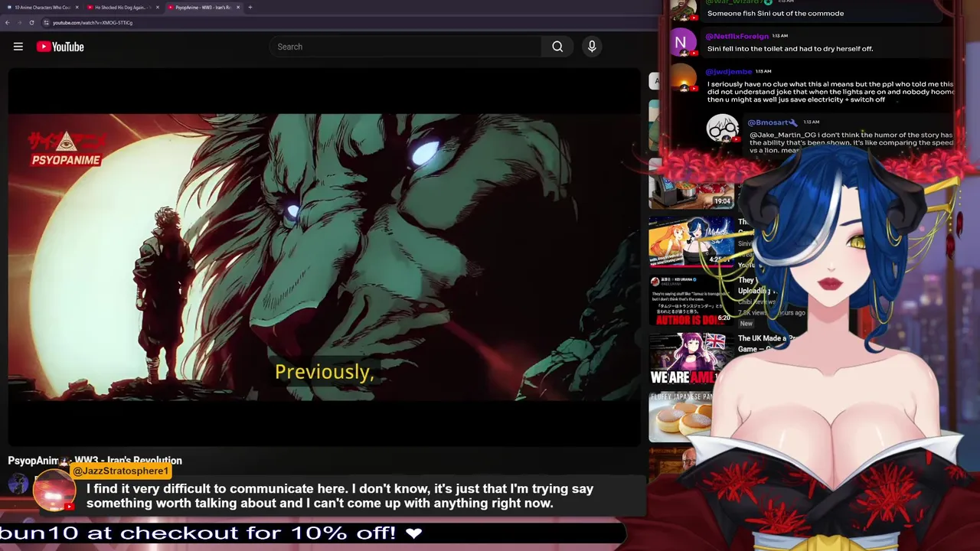Go back with browser back arrow
980x551 pixels.
coord(7,22)
